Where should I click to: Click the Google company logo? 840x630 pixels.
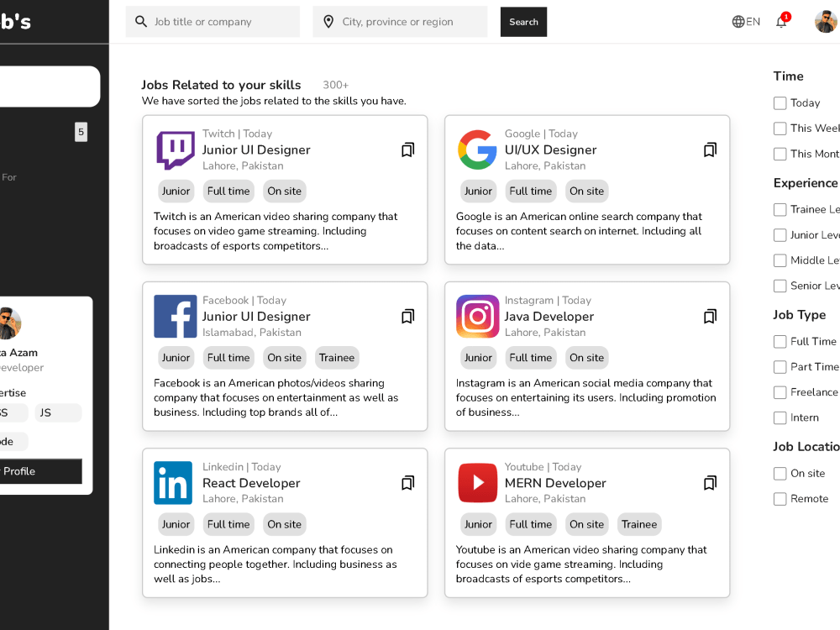click(477, 150)
